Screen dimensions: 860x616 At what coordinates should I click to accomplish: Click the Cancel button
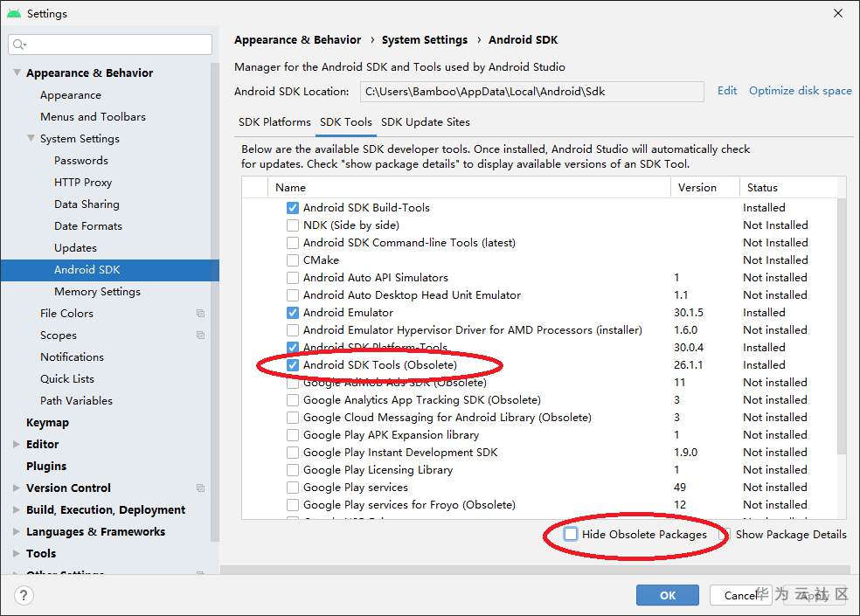click(741, 595)
